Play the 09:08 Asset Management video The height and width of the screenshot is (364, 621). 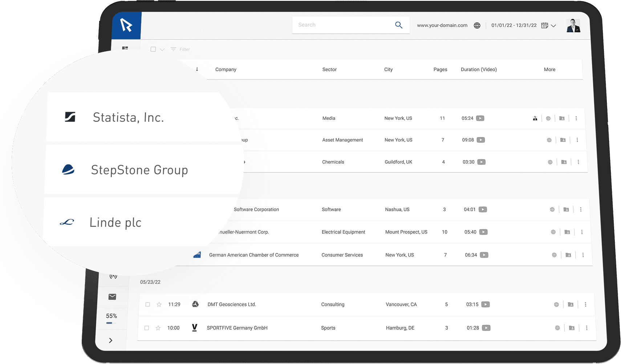coord(481,140)
